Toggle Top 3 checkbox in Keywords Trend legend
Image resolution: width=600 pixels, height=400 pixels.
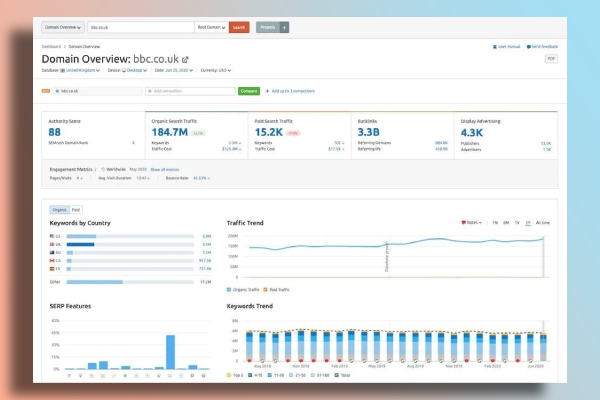click(229, 375)
